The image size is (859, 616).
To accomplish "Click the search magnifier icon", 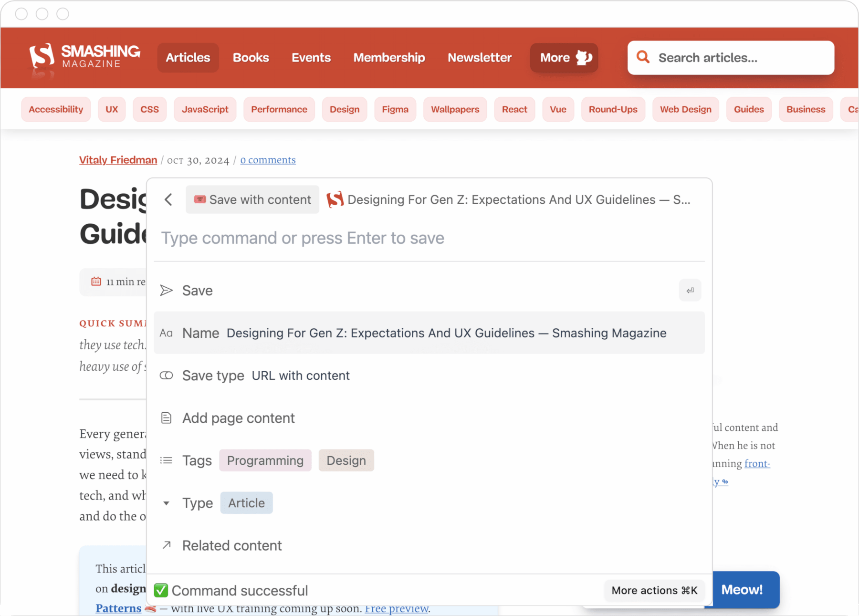I will tap(643, 57).
